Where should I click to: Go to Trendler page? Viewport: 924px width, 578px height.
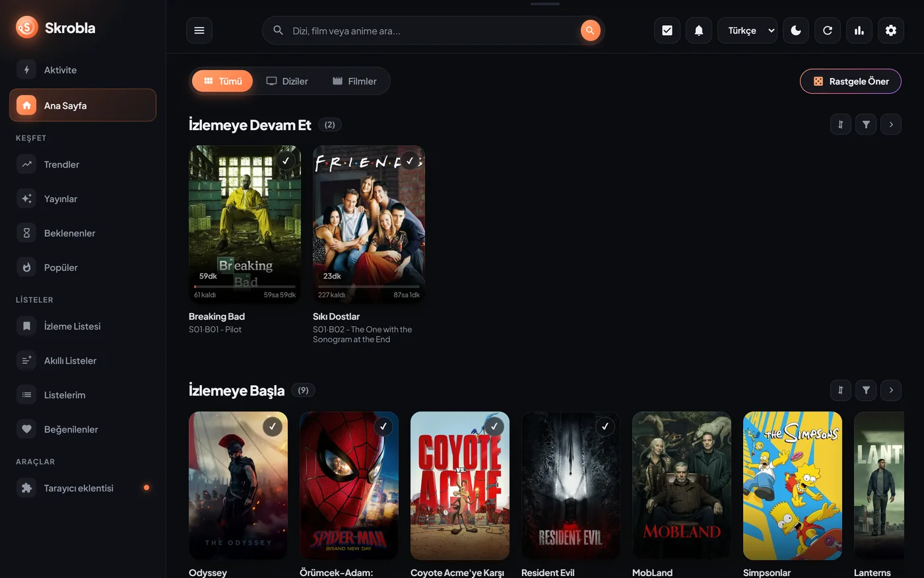[x=82, y=164]
